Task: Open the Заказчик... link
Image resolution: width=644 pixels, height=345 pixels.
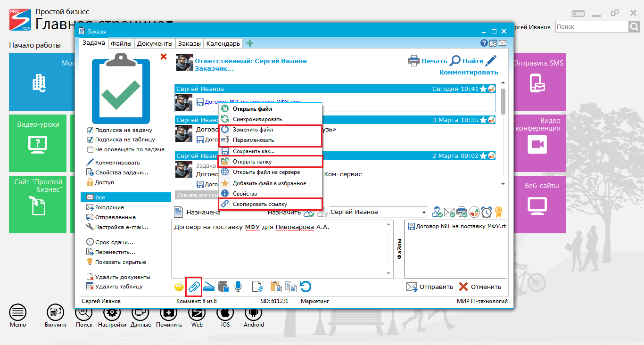Action: (214, 68)
